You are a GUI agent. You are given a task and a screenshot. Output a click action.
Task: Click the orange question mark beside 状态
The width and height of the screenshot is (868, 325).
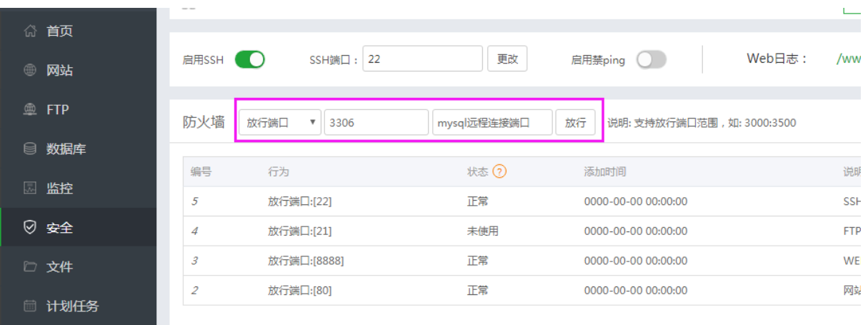(x=500, y=172)
